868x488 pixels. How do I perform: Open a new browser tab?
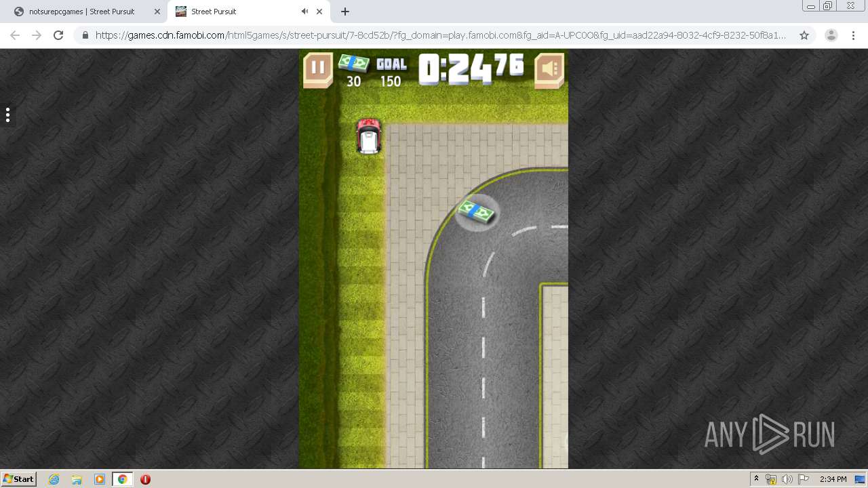[345, 12]
